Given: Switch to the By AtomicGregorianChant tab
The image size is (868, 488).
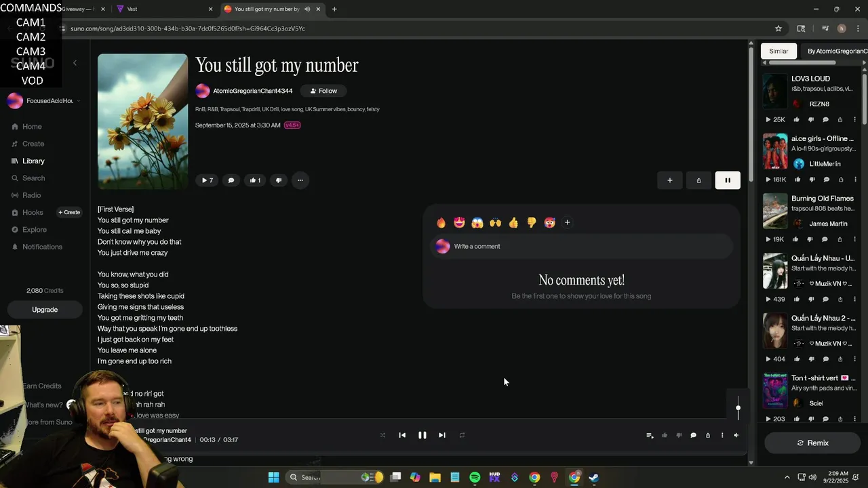Looking at the screenshot, I should click(837, 52).
